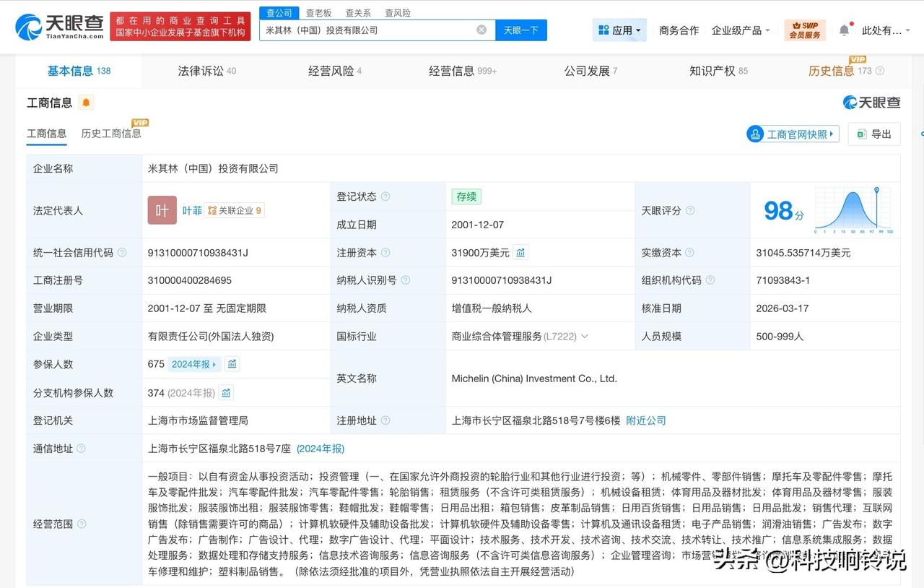Open the 商务合作 link

tap(679, 30)
